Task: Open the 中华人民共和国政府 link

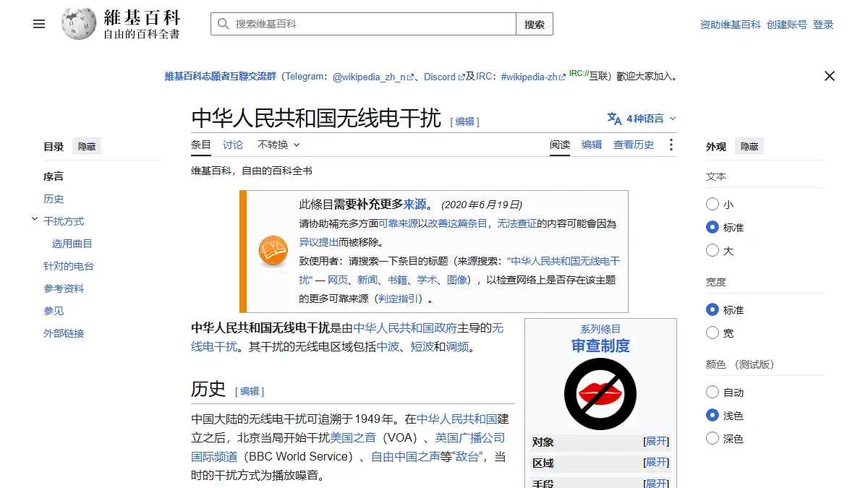Action: 405,328
